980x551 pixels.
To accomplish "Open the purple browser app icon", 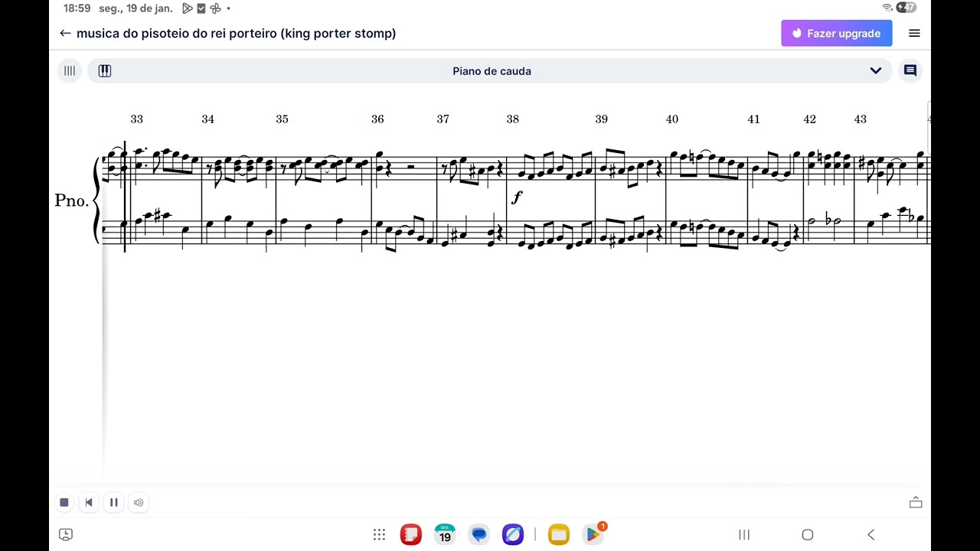I will coord(513,535).
